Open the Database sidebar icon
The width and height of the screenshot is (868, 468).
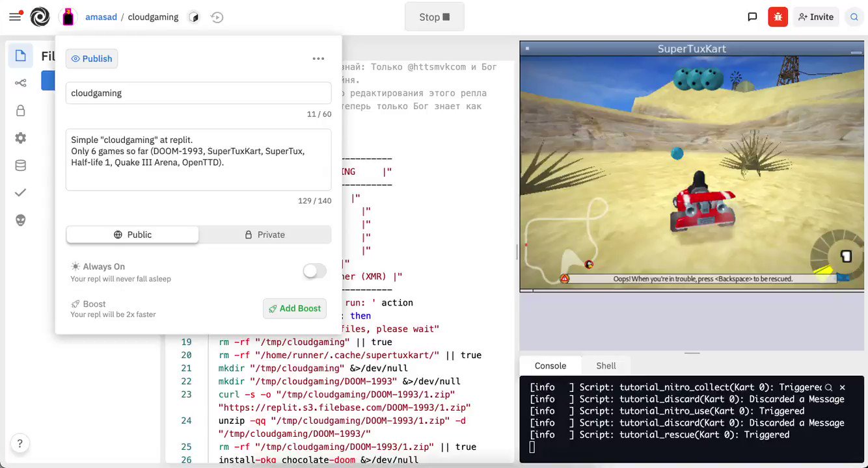click(x=21, y=165)
